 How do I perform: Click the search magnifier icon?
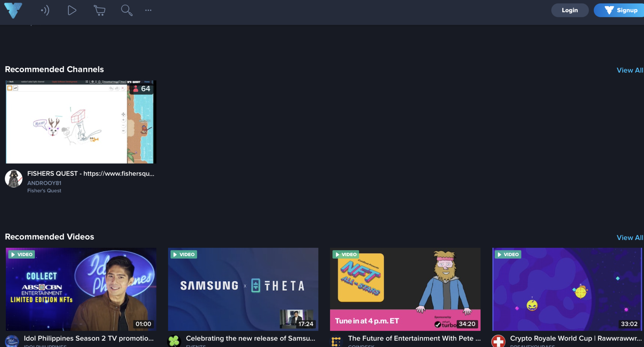click(126, 10)
